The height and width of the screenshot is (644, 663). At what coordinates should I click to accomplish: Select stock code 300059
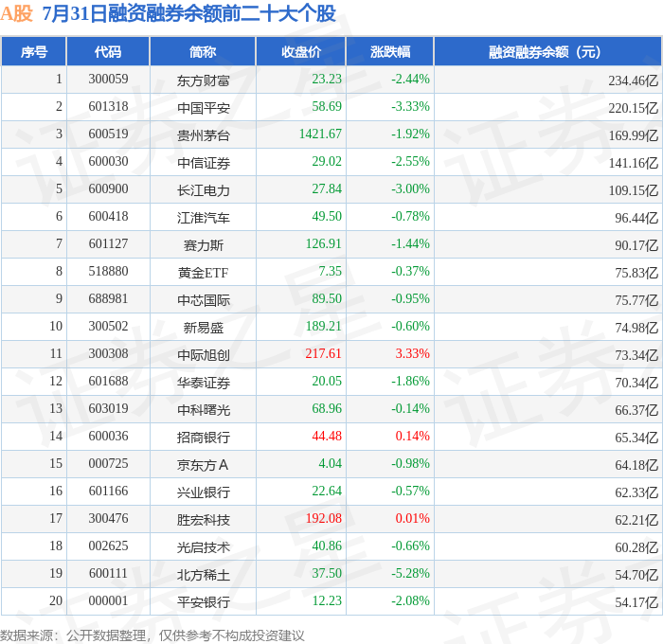(x=108, y=79)
